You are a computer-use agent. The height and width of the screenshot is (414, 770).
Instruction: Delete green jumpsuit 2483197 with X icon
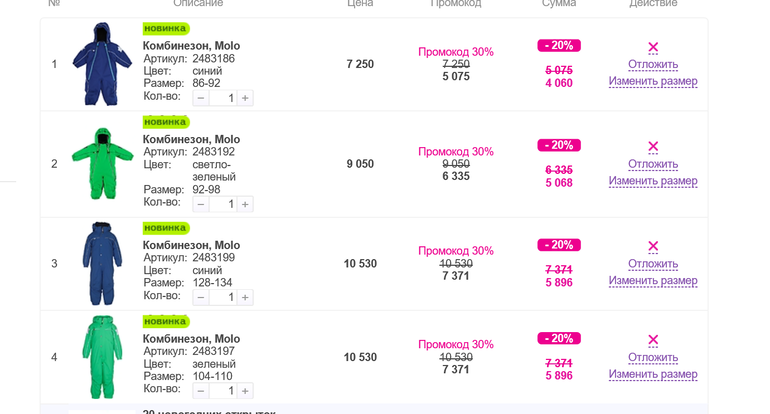tap(653, 340)
